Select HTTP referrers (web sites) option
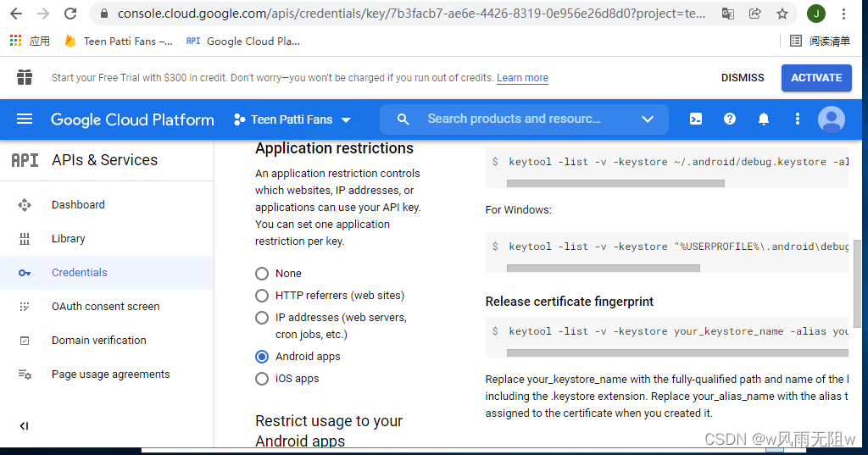The width and height of the screenshot is (868, 455). (262, 296)
